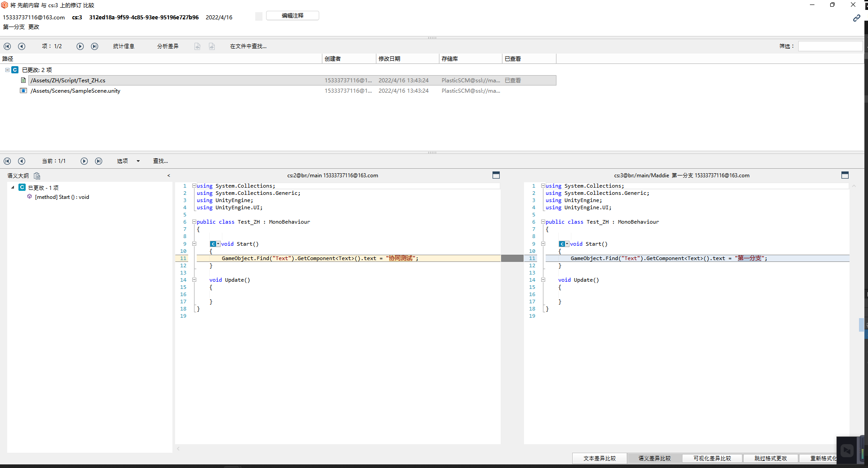The image size is (868, 468).
Task: Fold the using block in right pane
Action: 543,185
